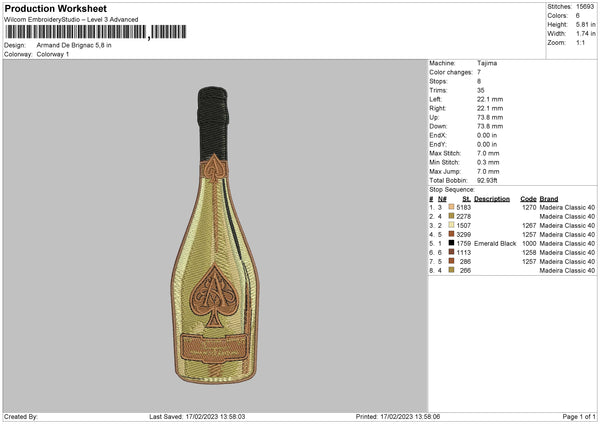Click the Min Stitch value '0.3 mm'
This screenshot has height=424, width=600.
[x=488, y=162]
